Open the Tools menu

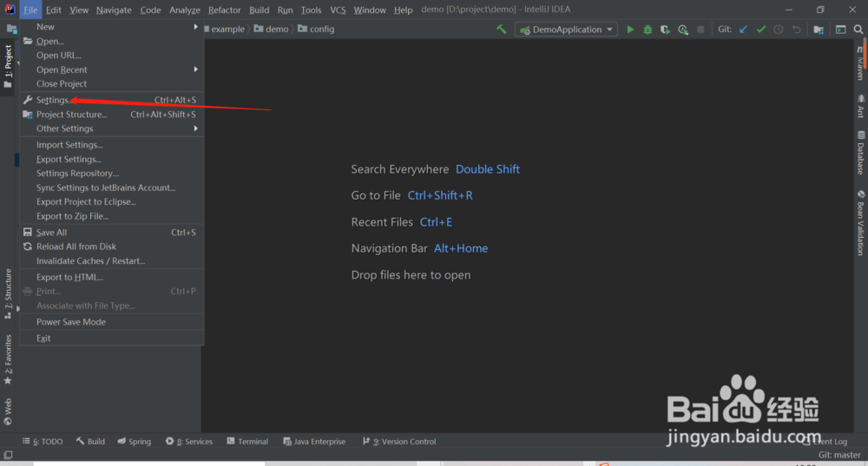tap(311, 10)
